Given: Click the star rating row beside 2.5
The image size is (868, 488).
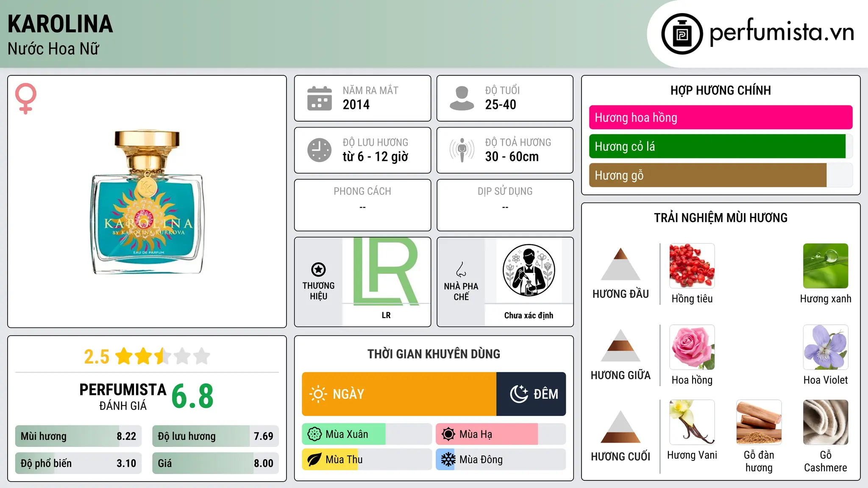Looking at the screenshot, I should (x=163, y=356).
